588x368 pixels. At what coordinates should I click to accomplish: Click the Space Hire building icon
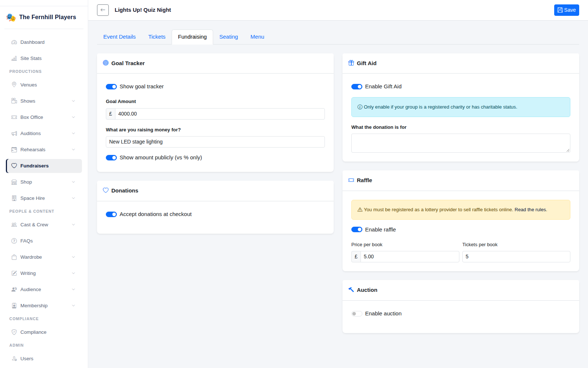click(x=14, y=198)
